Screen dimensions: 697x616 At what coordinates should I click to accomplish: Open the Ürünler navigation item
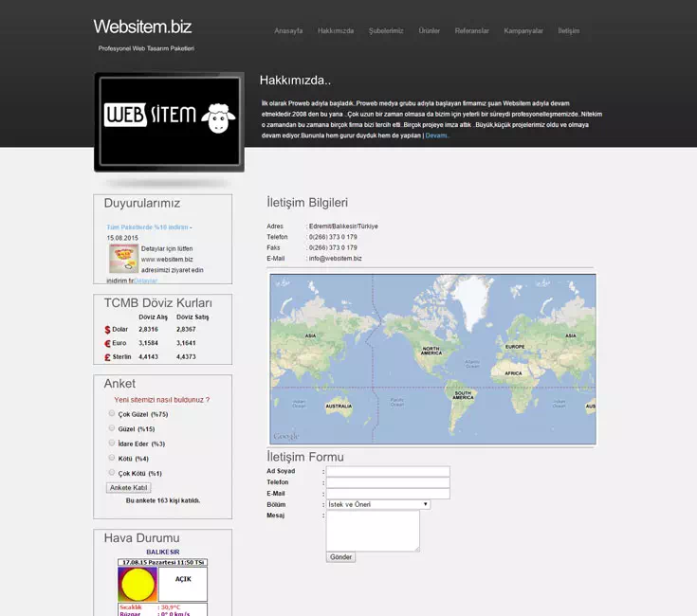[429, 30]
